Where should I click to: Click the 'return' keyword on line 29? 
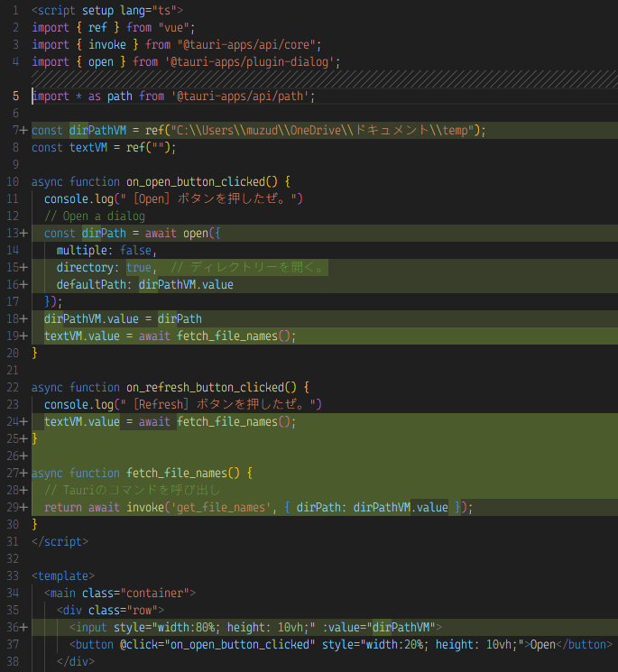63,508
